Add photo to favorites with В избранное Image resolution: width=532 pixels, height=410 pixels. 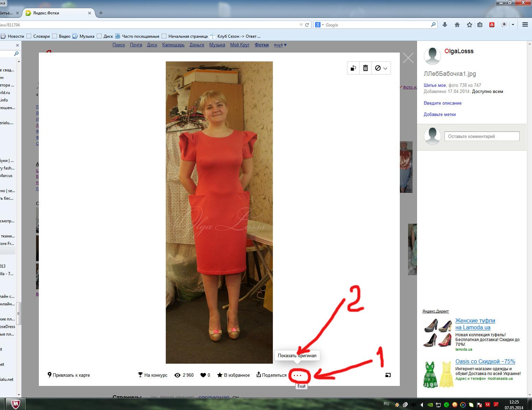[x=233, y=375]
